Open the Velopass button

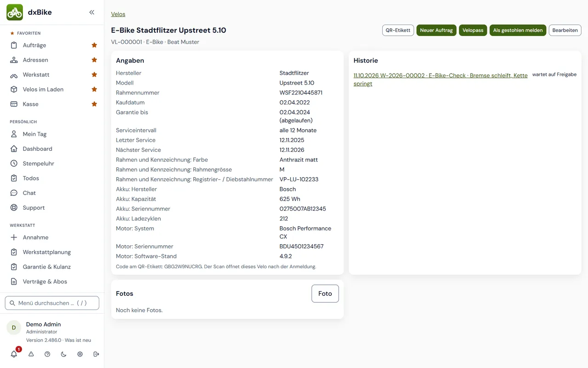pos(473,30)
